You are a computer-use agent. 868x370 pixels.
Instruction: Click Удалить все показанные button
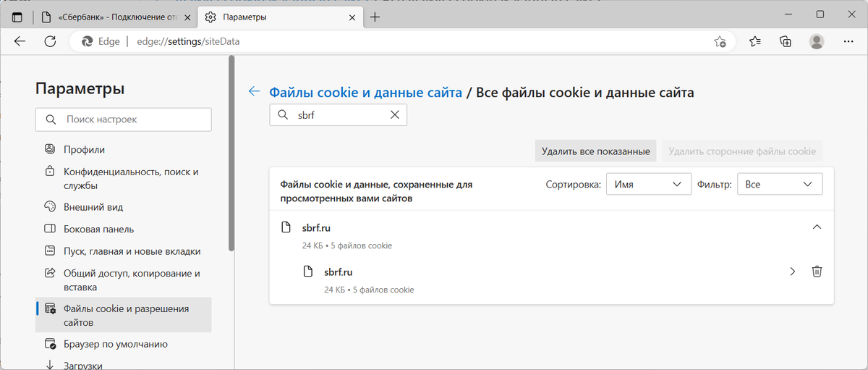point(595,151)
